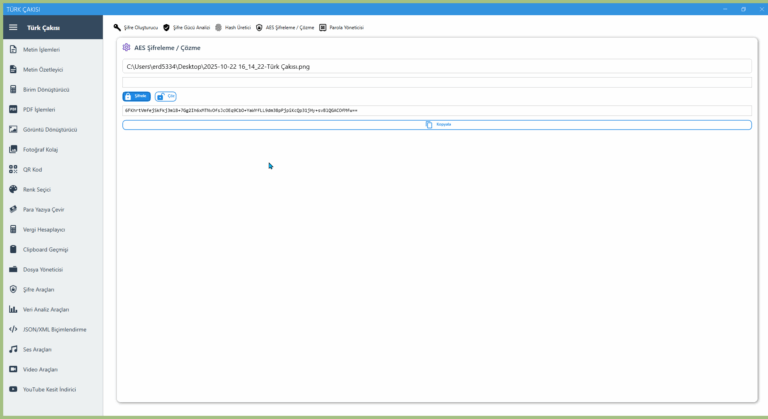Open Clipboard Geçmişi from the sidebar

coord(45,249)
